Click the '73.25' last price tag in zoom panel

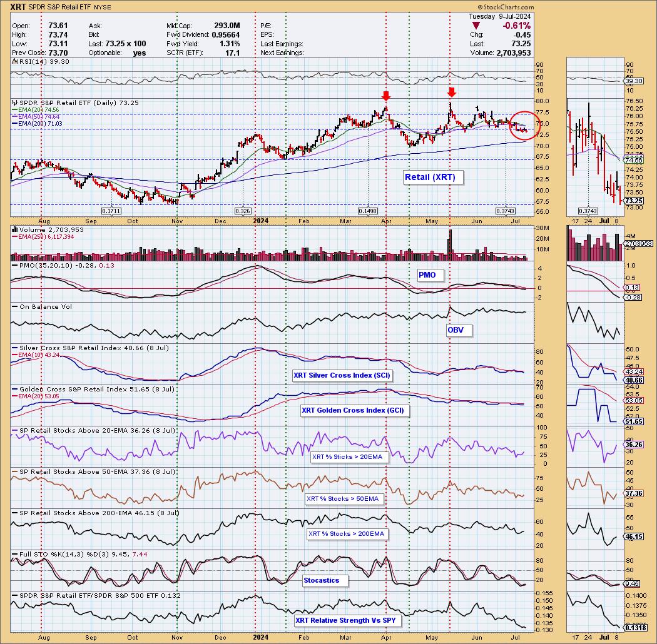(x=633, y=201)
